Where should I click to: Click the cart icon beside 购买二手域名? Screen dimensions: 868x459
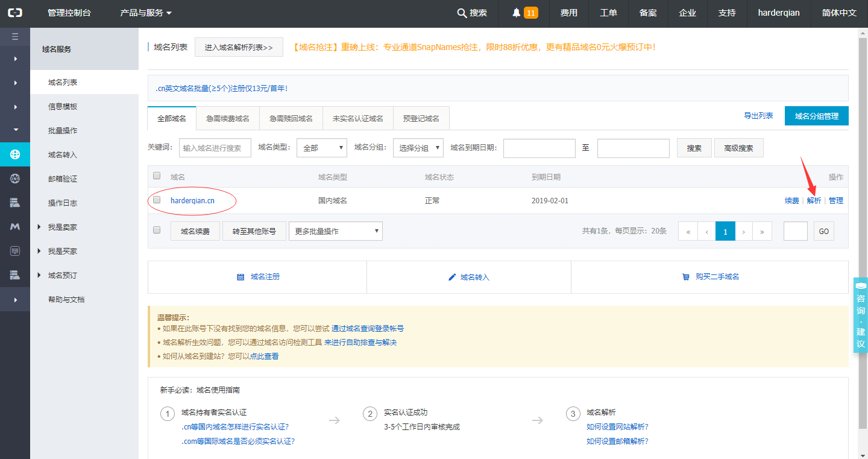pos(685,277)
